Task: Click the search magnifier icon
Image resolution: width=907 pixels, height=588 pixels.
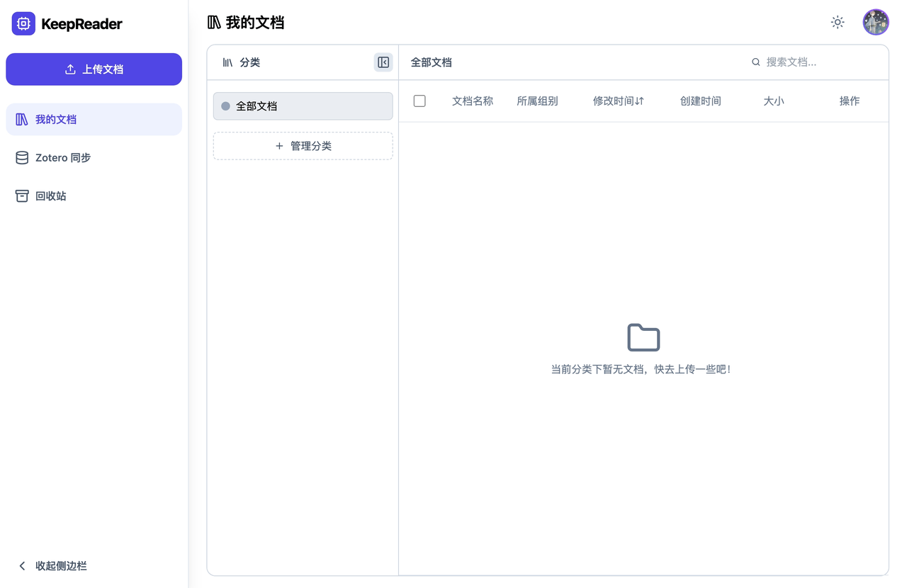Action: point(755,62)
